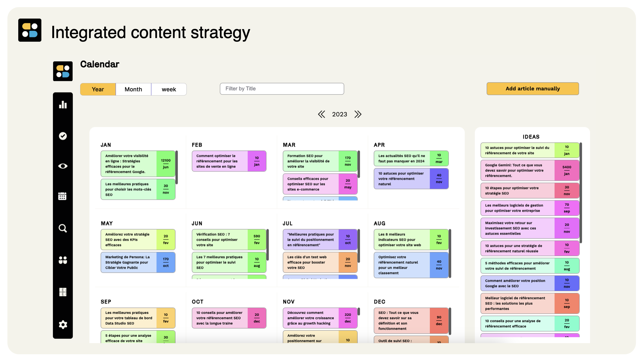644x362 pixels.
Task: Open the four-dot team icon in sidebar
Action: click(x=63, y=260)
